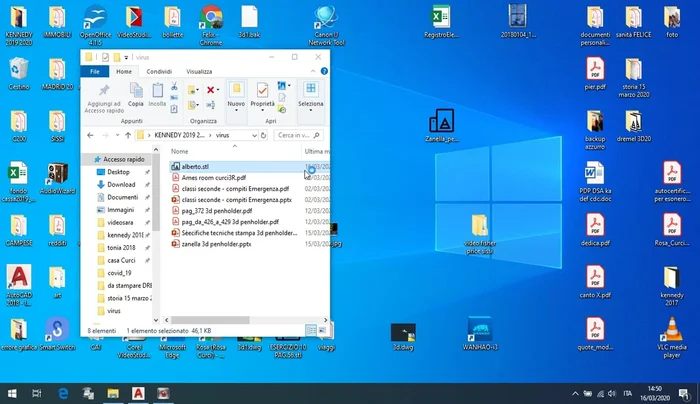Screen dimensions: 700x404
Task: Click Aggiungi ad Accesso rapido pin icon
Action: [x=105, y=91]
